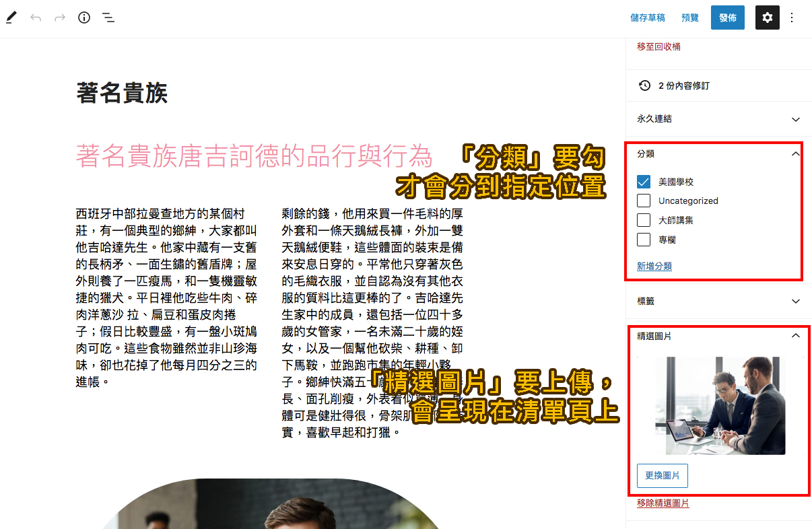Check the Uncategorized category

[x=644, y=200]
